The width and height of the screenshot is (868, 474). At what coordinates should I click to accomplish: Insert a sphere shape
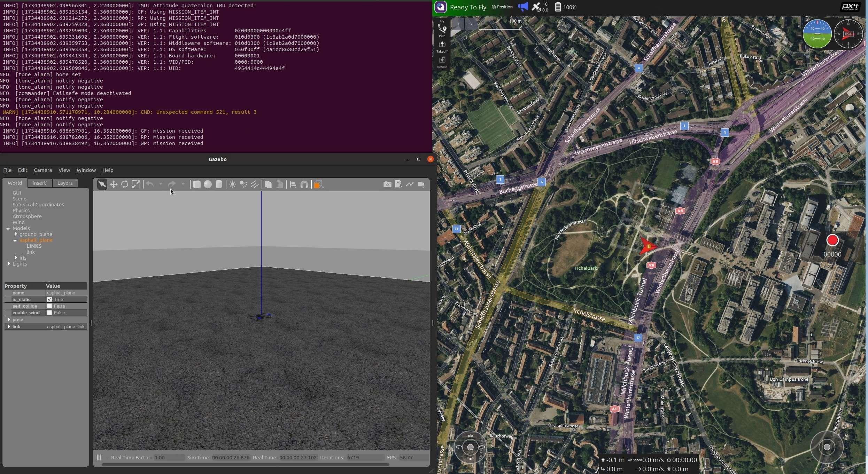(x=208, y=184)
